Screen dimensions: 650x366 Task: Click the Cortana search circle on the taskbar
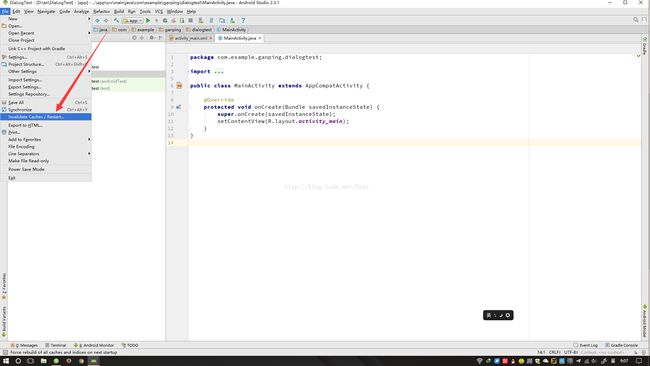click(18, 361)
